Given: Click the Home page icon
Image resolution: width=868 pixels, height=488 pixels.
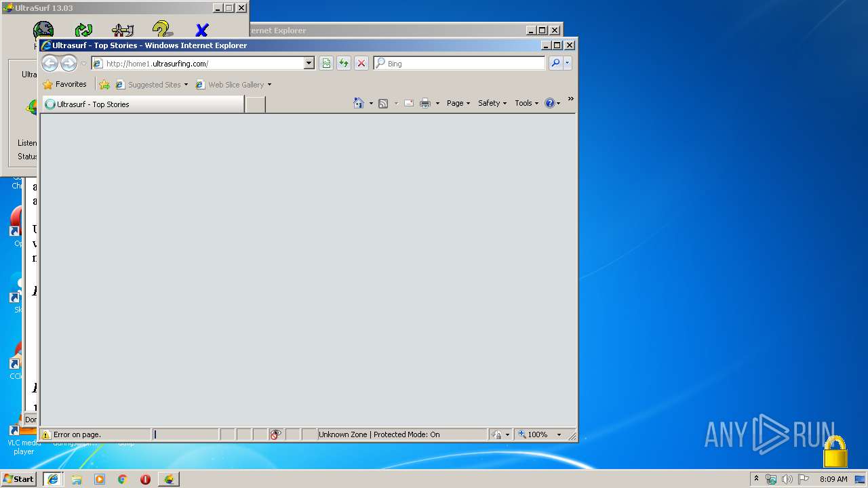Looking at the screenshot, I should (359, 103).
